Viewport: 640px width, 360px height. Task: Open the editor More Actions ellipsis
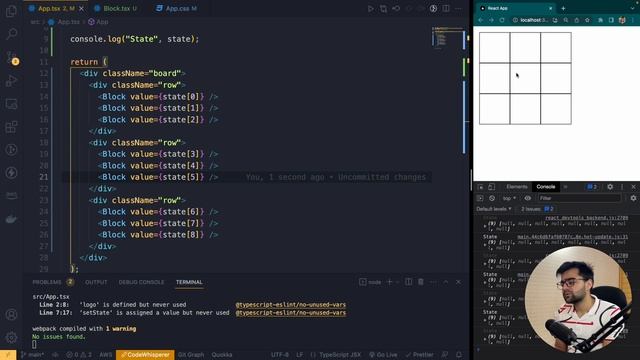[458, 9]
